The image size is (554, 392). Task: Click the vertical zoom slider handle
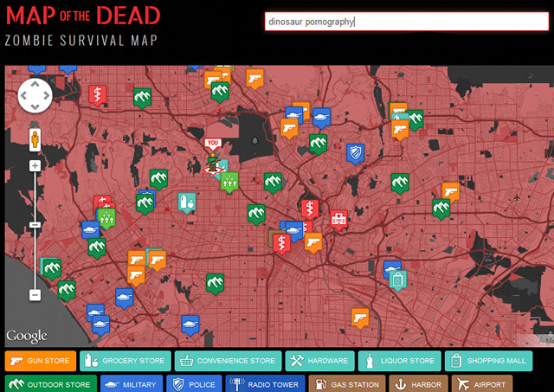(x=35, y=225)
